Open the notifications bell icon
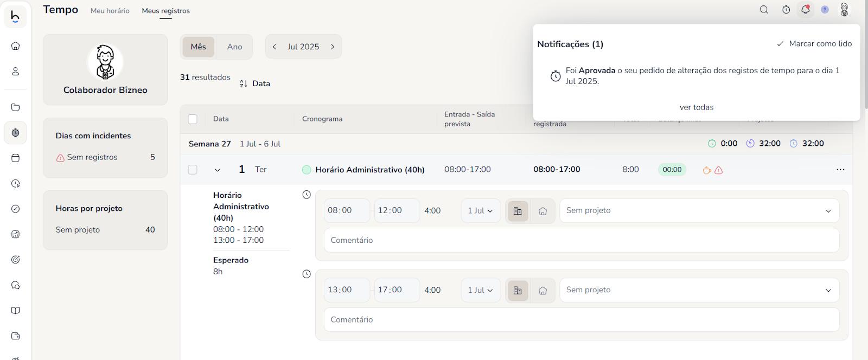This screenshot has height=360, width=868. (805, 10)
